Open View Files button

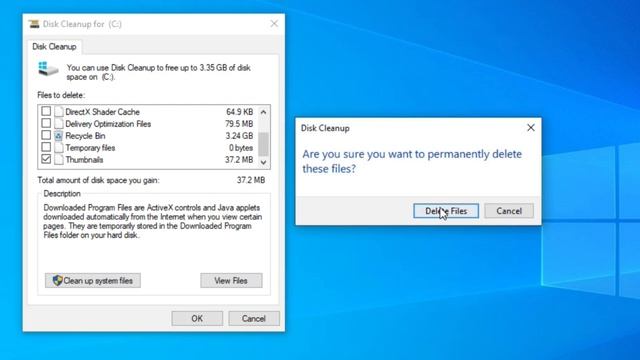tap(231, 280)
